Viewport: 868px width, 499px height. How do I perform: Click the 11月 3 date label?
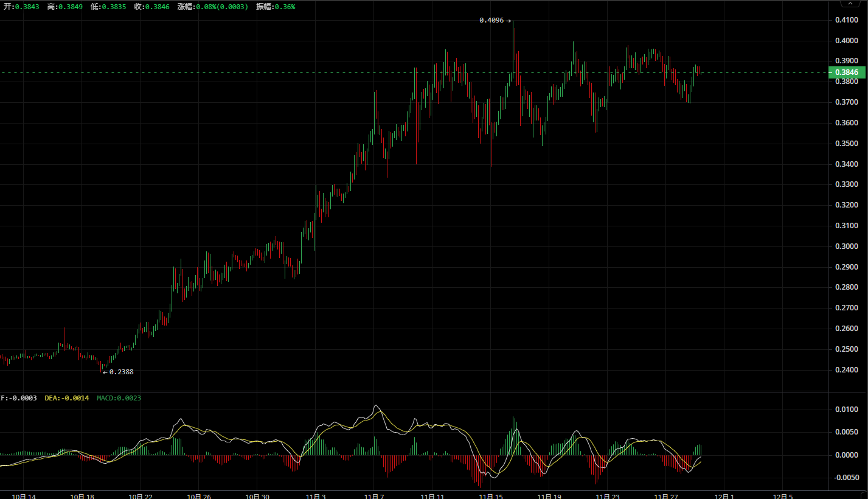(316, 496)
